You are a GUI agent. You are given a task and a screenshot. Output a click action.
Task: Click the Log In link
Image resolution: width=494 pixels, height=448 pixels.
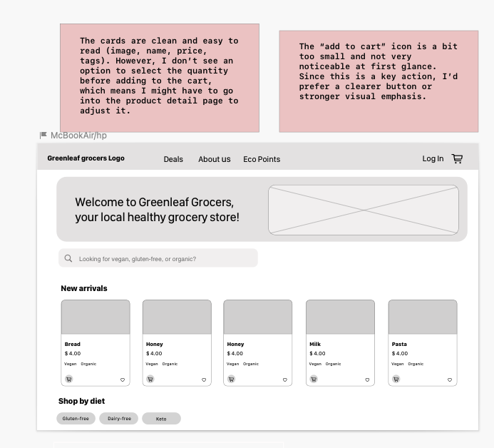(x=433, y=158)
